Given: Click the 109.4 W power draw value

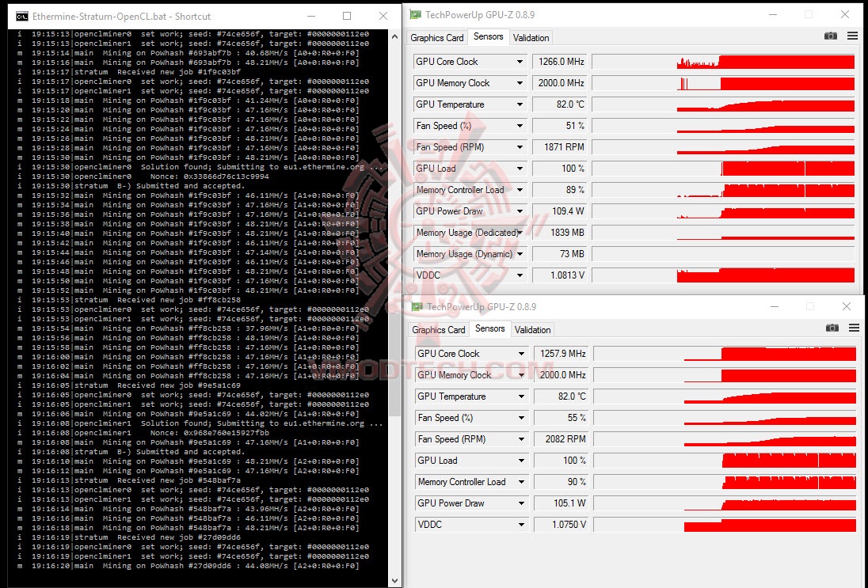Looking at the screenshot, I should pyautogui.click(x=559, y=211).
